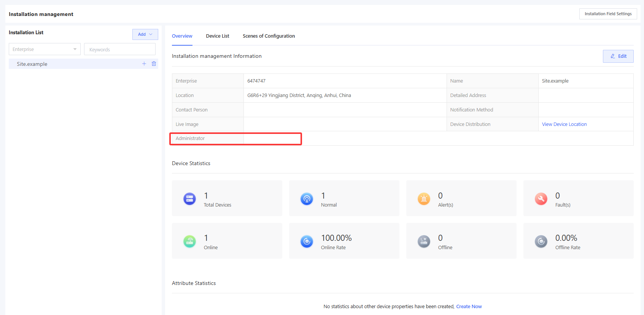Click the green Online devices icon
This screenshot has height=315, width=644.
click(x=189, y=241)
